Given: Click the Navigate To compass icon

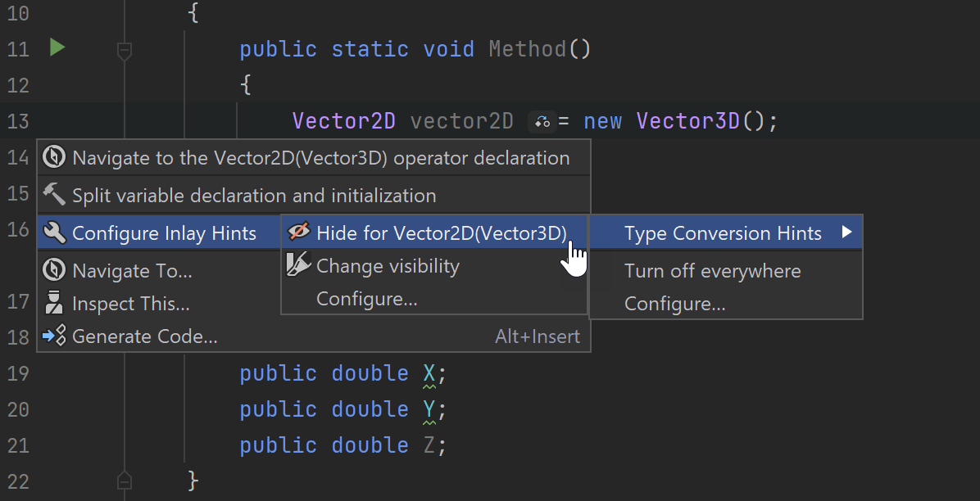Looking at the screenshot, I should (54, 270).
